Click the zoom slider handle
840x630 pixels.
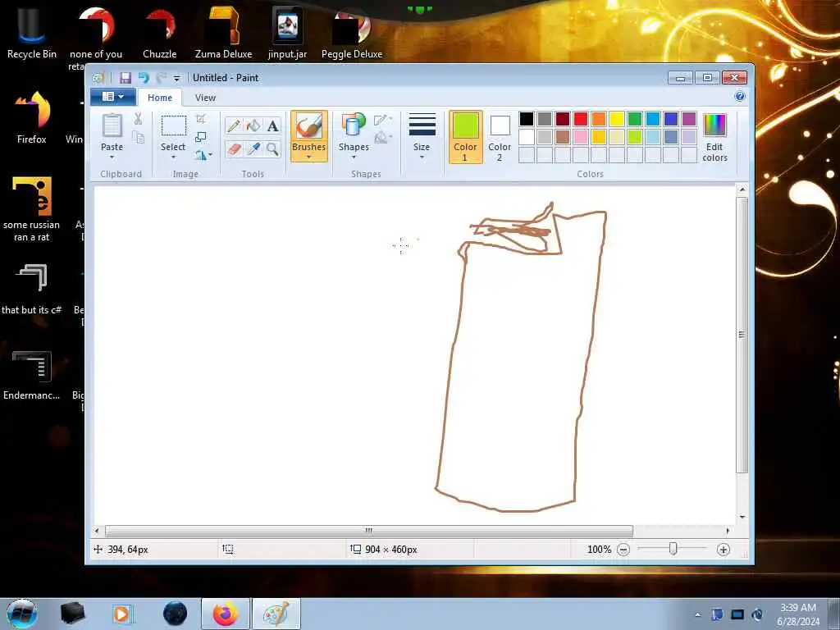pyautogui.click(x=673, y=549)
